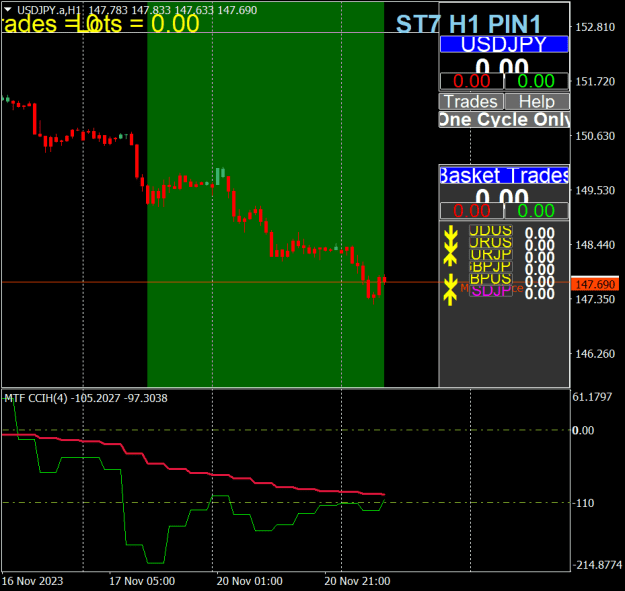Screen dimensions: 625x591
Task: Click the 20 Nov 01:00 time axis label
Action: point(250,581)
